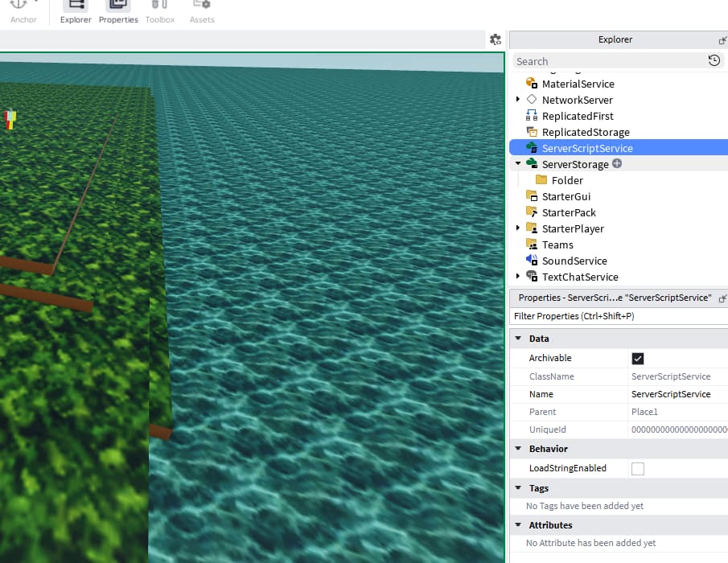Click the TextChatService icon

point(532,277)
